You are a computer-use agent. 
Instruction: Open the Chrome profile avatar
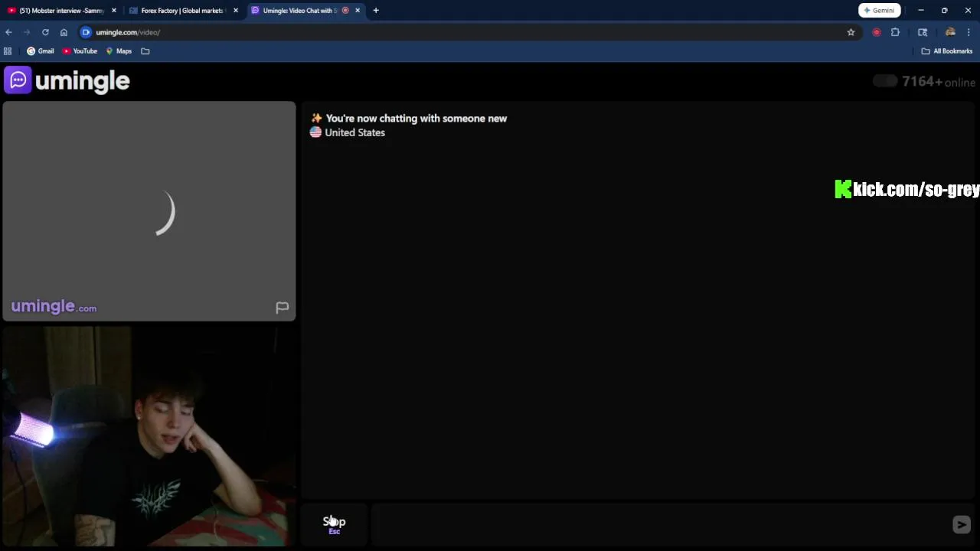click(950, 32)
